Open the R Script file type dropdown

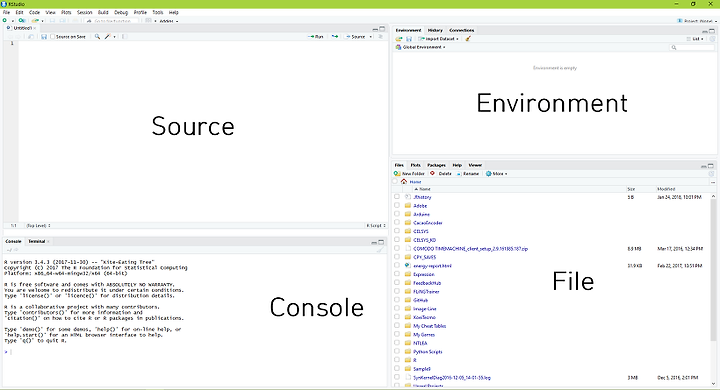pos(376,226)
